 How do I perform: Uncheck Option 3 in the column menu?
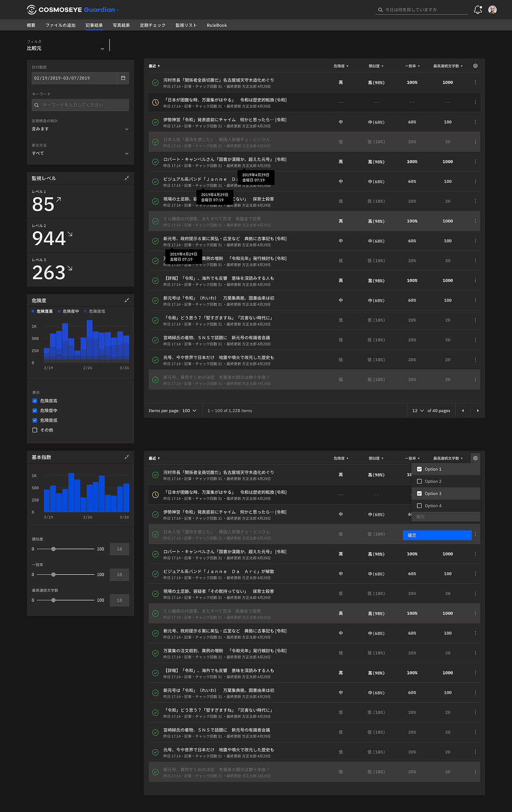(x=419, y=494)
